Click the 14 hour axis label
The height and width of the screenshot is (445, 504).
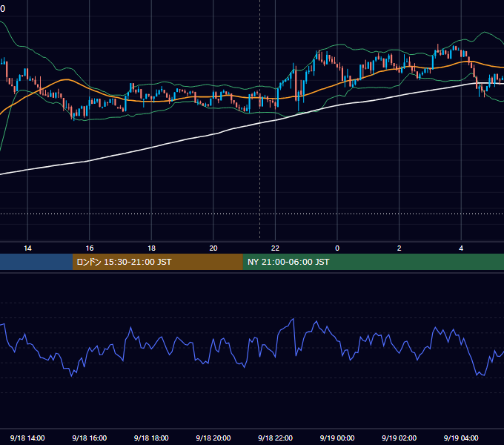click(x=27, y=248)
